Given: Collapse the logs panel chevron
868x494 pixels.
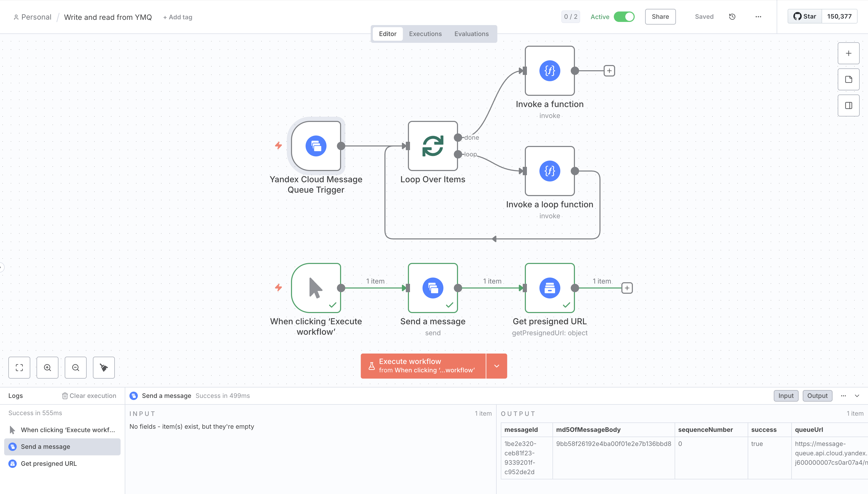Looking at the screenshot, I should [x=857, y=396].
